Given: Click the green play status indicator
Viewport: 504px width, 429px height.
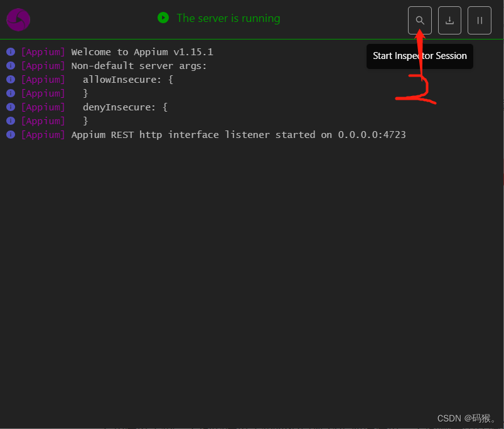Looking at the screenshot, I should 163,18.
